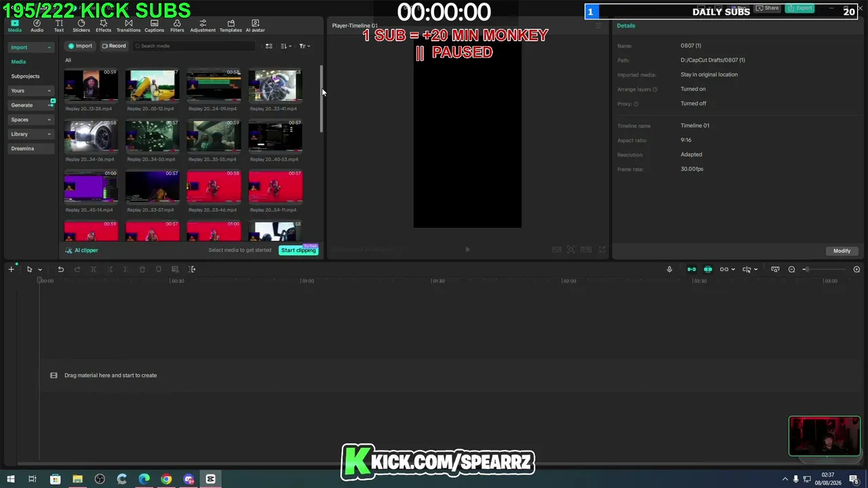Switch to the Stickers tab
This screenshot has width=868, height=488.
coord(81,26)
